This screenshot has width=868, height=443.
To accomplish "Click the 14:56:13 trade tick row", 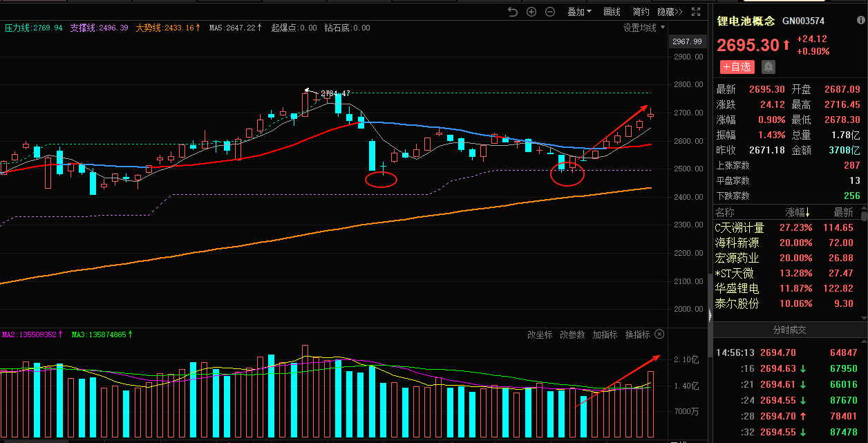I will pyautogui.click(x=789, y=352).
